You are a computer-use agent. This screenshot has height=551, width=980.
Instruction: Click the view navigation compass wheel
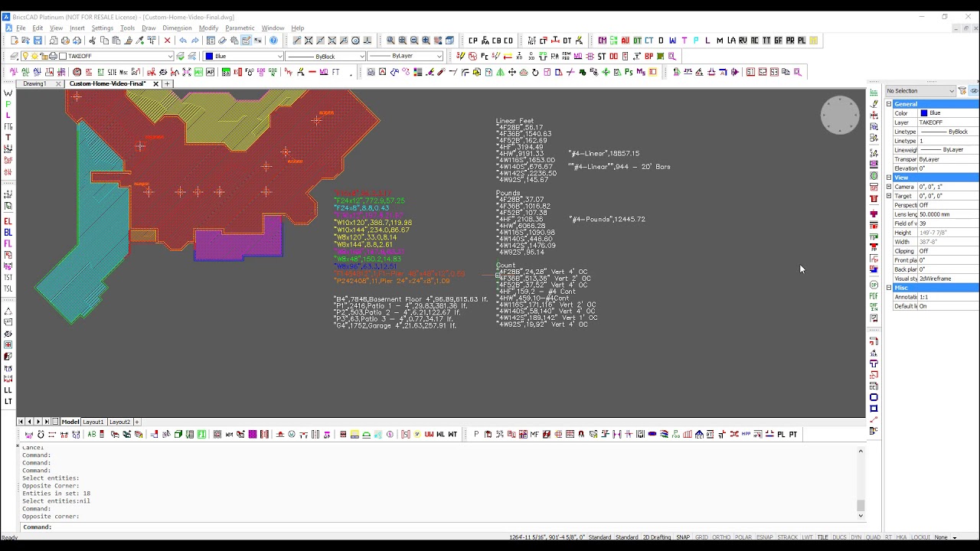(x=840, y=116)
